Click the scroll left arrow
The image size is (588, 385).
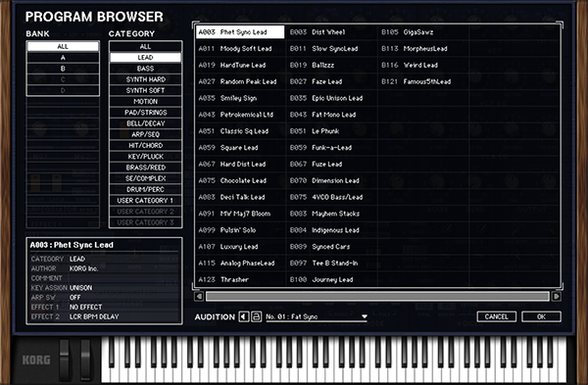point(199,297)
